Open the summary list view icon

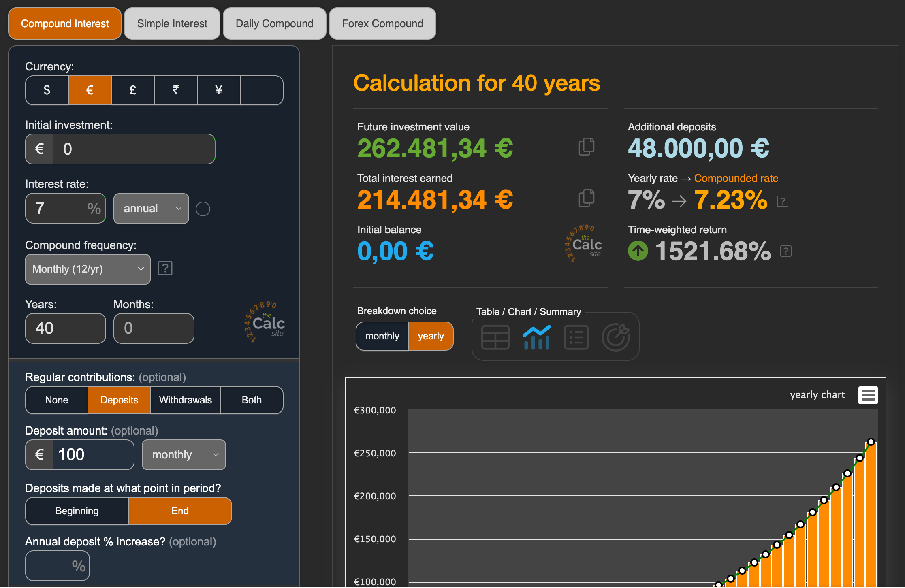(x=576, y=337)
